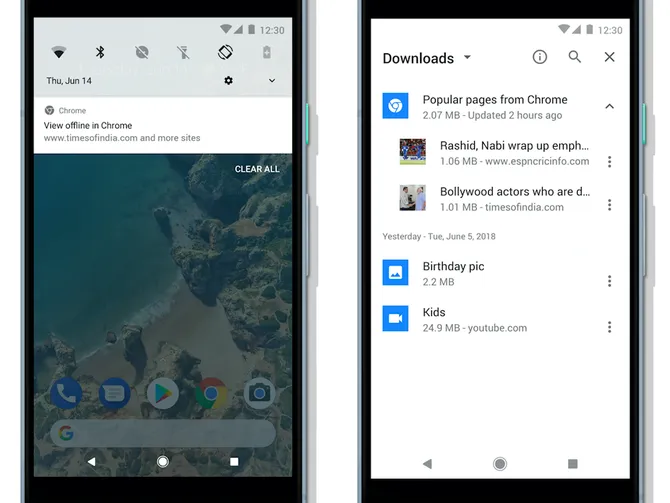This screenshot has height=503, width=670.
Task: Open Rashid, Nabi article thumbnail
Action: (x=412, y=152)
